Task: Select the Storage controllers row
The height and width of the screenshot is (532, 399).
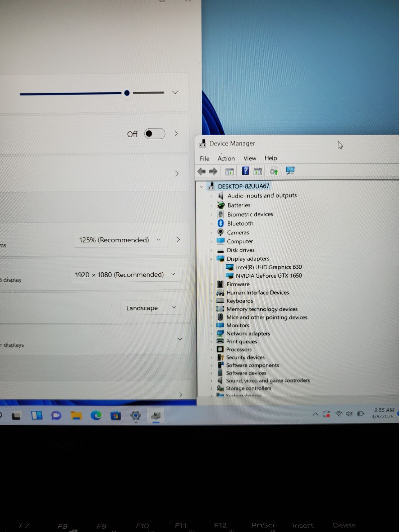Action: 248,388
